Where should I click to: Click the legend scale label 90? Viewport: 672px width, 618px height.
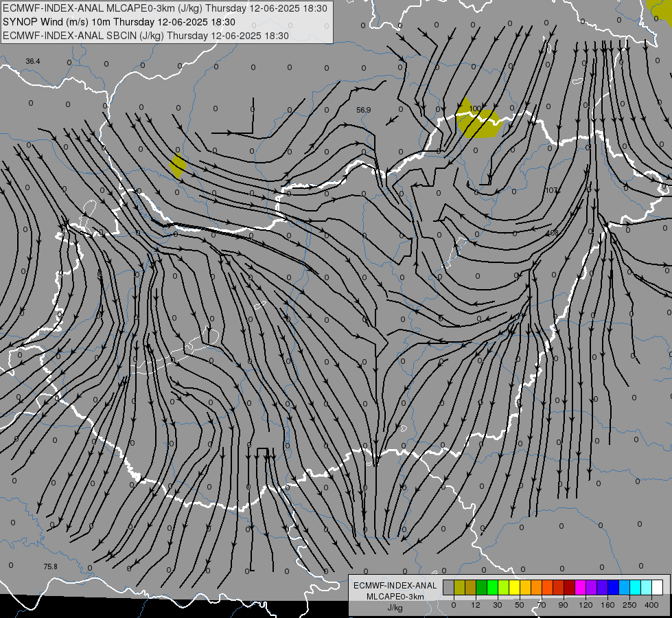(x=563, y=605)
